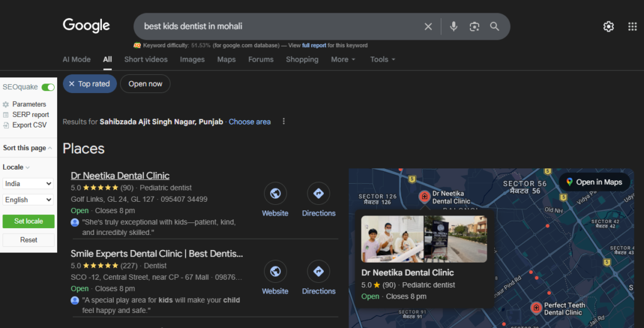644x328 pixels.
Task: Switch to Images tab
Action: [x=192, y=60]
